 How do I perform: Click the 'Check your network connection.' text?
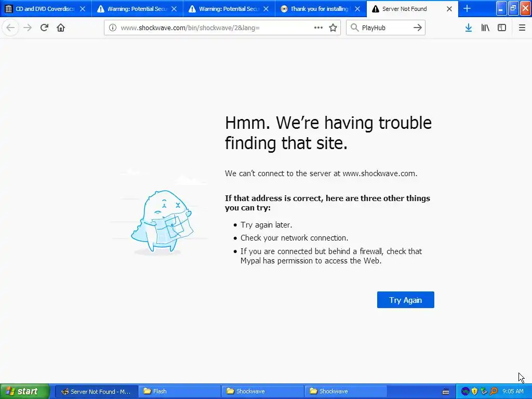294,238
